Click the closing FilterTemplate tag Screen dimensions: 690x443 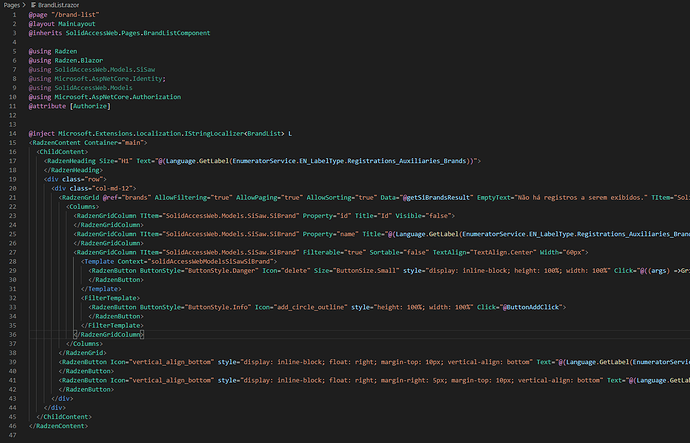(112, 326)
